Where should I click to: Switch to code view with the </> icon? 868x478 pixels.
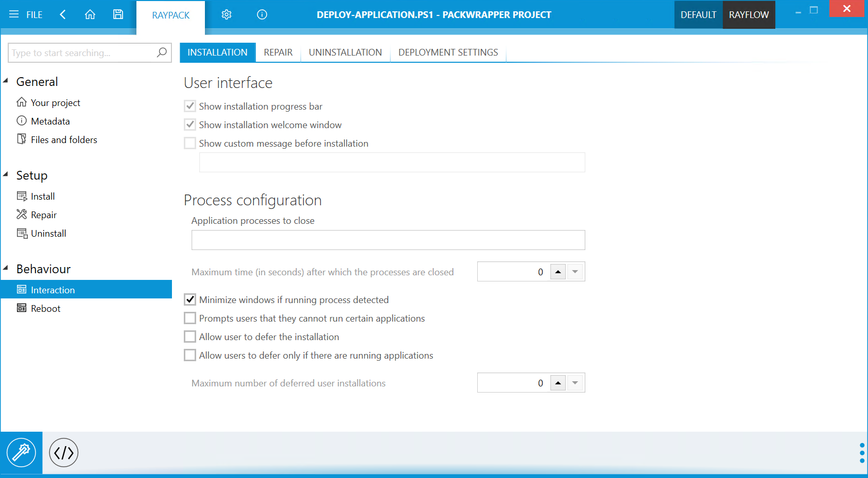tap(63, 452)
